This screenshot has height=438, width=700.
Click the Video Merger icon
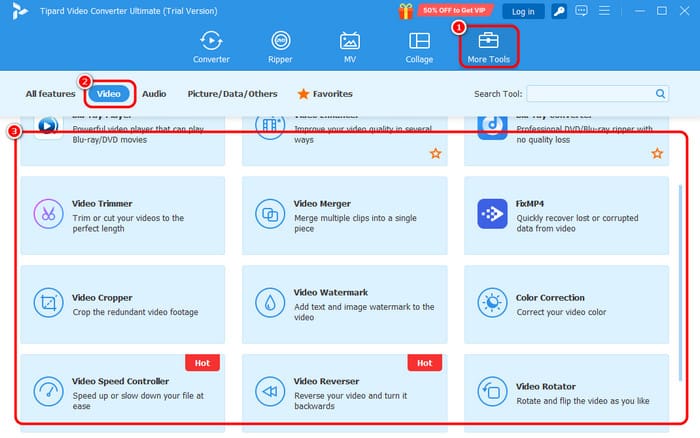[x=270, y=214]
